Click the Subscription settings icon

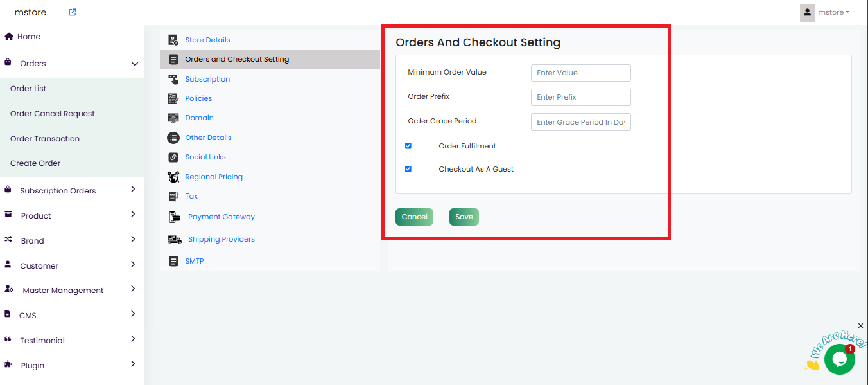pos(173,79)
